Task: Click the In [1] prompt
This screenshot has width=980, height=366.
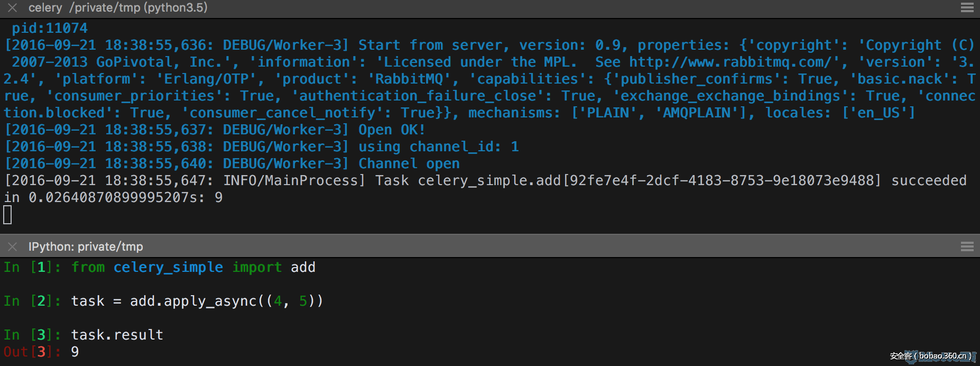Action: 32,268
